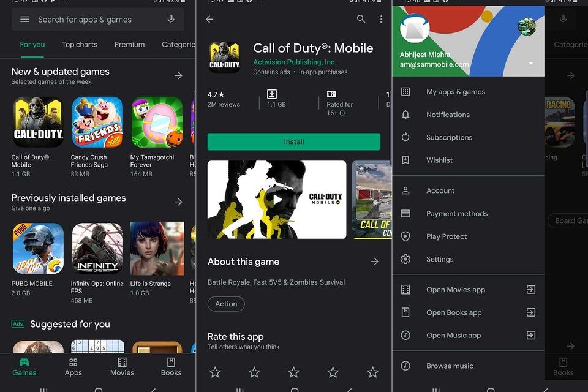Switch to the Top charts tab
The width and height of the screenshot is (588, 392).
(80, 44)
